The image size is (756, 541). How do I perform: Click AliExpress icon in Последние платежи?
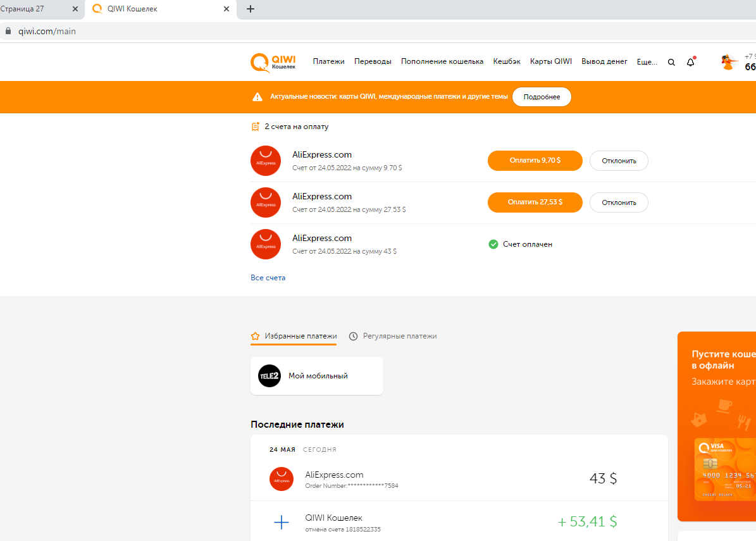coord(282,479)
